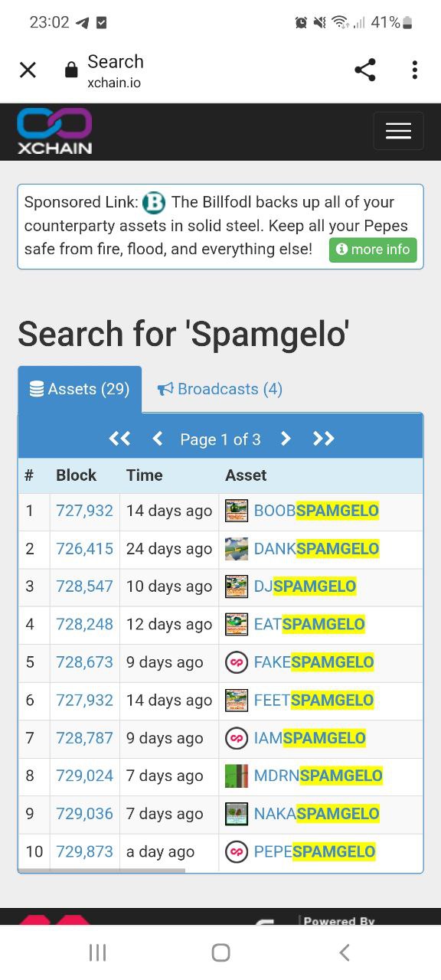Click the DANKSPAMGELO thumbnail image
The height and width of the screenshot is (980, 441).
click(x=237, y=549)
